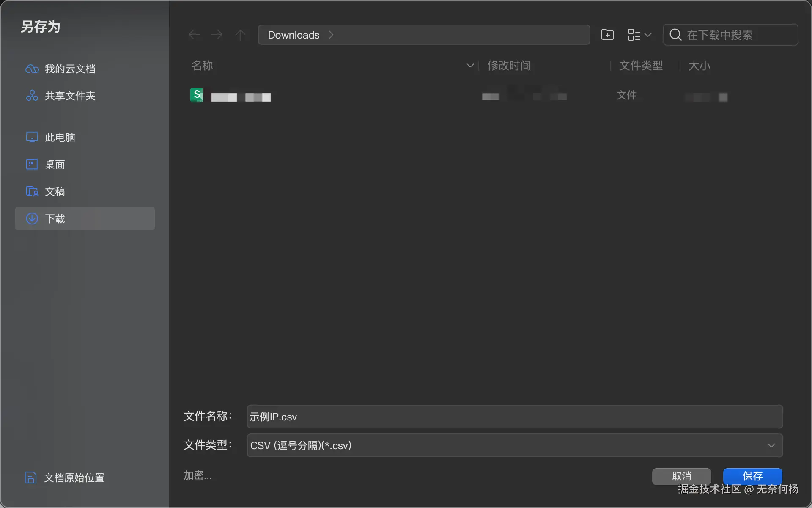
Task: Open 共享文件夹 shared folder
Action: tap(70, 96)
